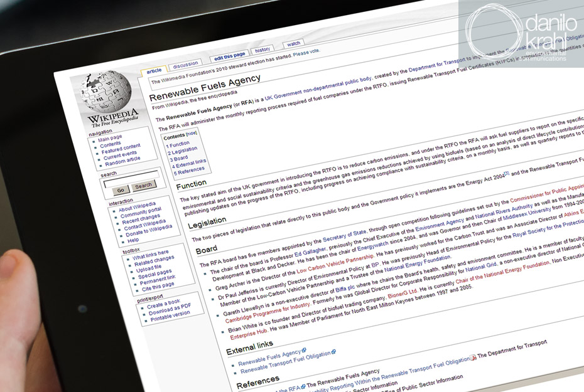This screenshot has width=584, height=392.
Task: Jump to 1 Function in contents
Action: (178, 144)
